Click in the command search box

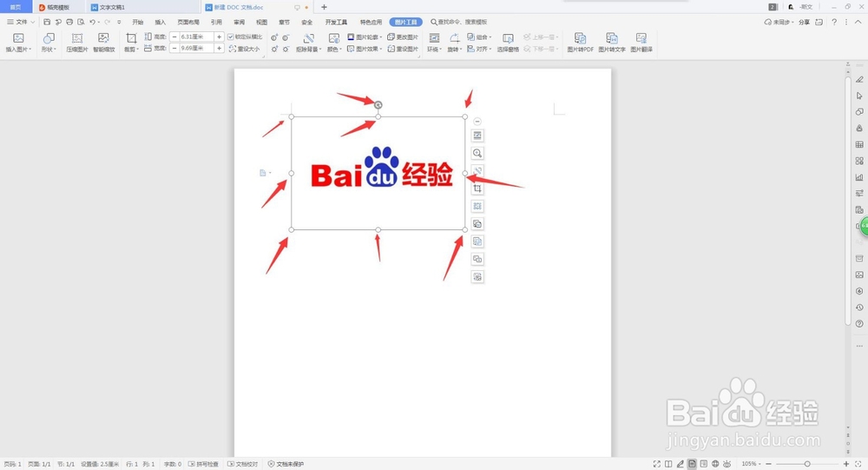459,23
